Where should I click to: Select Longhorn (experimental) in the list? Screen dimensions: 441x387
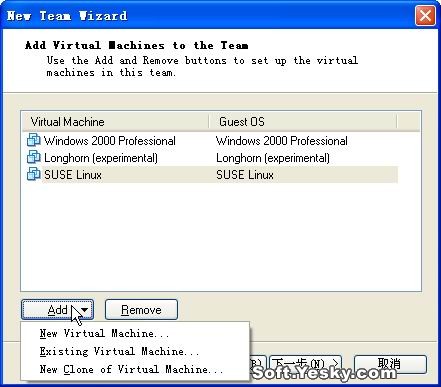pyautogui.click(x=101, y=158)
